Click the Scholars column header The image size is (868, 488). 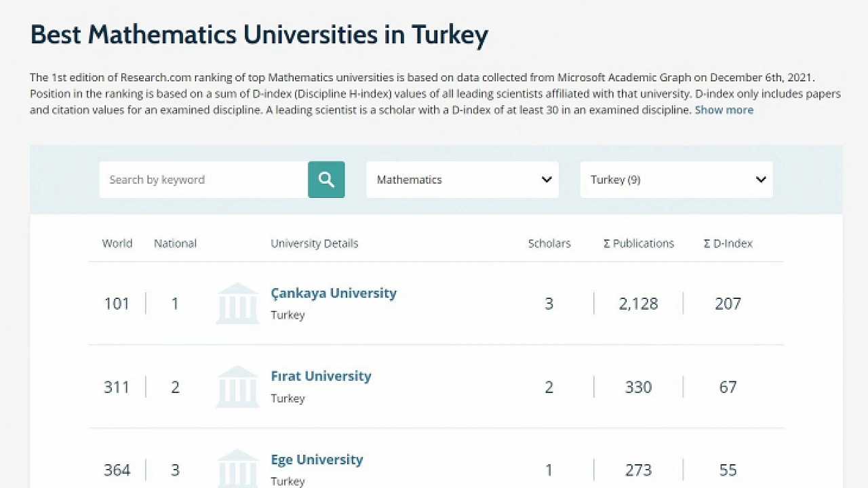(549, 243)
